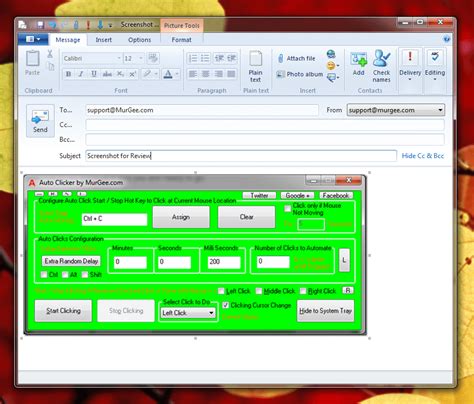Click the Add contact icon
Viewport: 474px width, 404px height.
359,63
